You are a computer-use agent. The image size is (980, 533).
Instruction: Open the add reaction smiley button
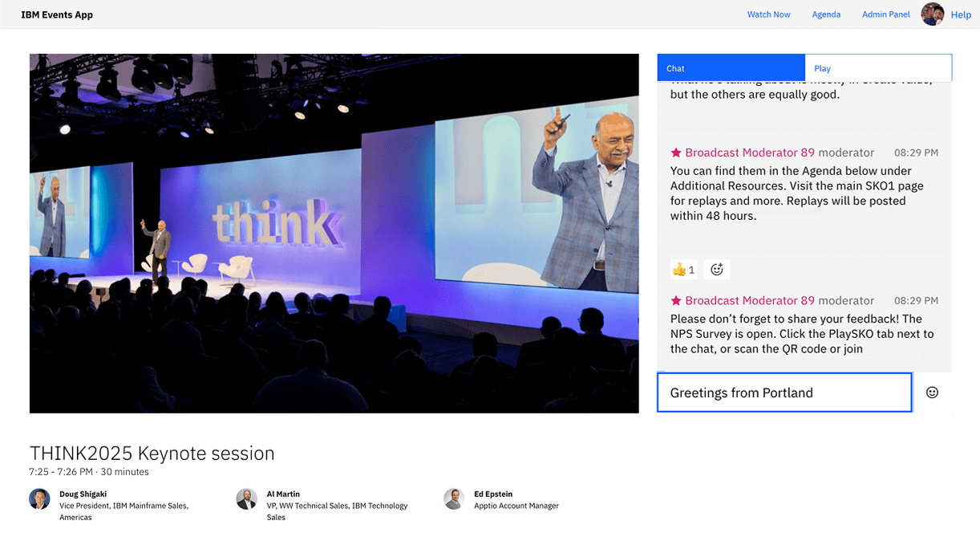point(717,270)
